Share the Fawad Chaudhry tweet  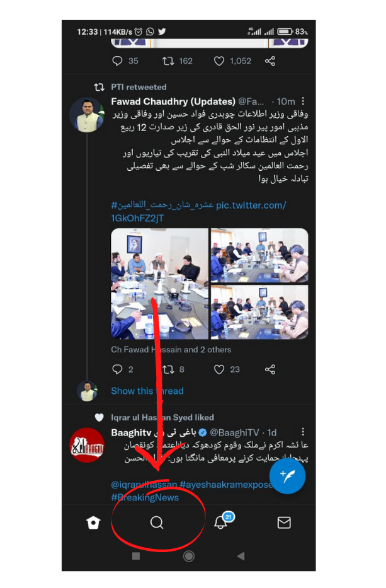coord(270,369)
